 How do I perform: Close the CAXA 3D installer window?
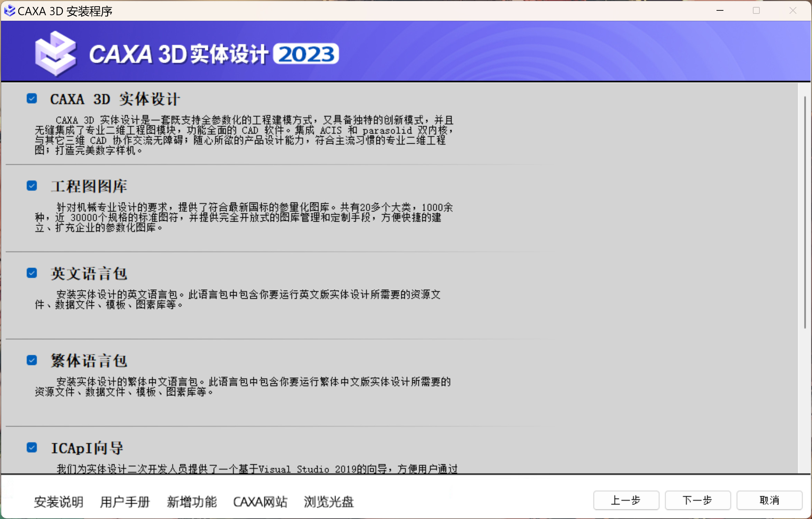coord(793,11)
